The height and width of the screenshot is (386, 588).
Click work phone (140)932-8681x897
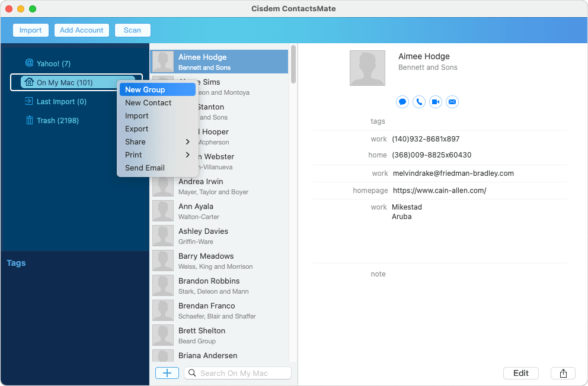point(426,139)
